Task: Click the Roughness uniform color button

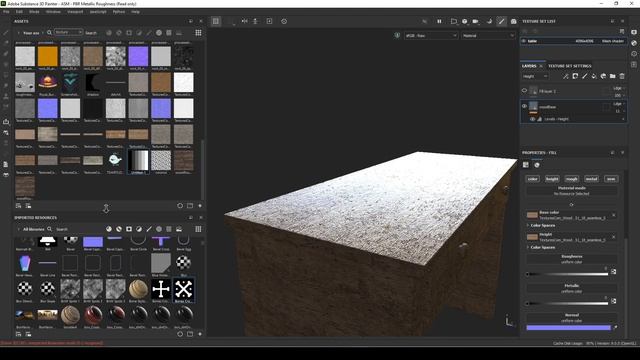Action: pos(571,259)
